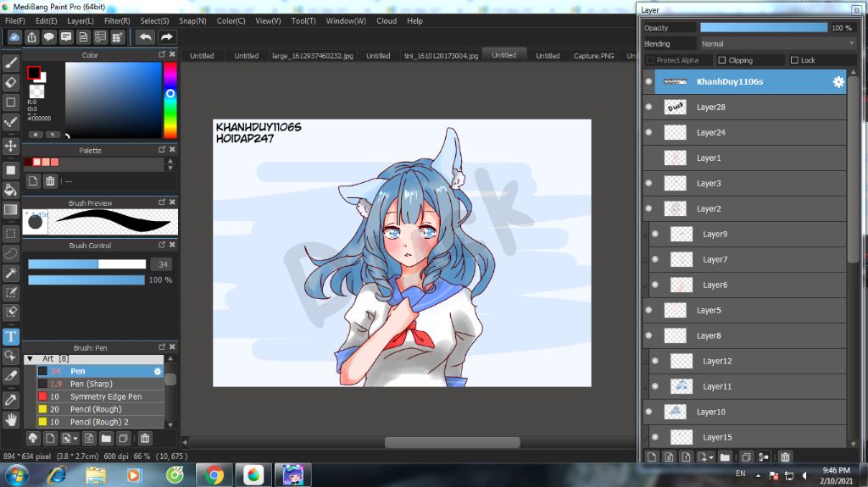Click the rainbow hue bar in the Color panel

pyautogui.click(x=170, y=100)
